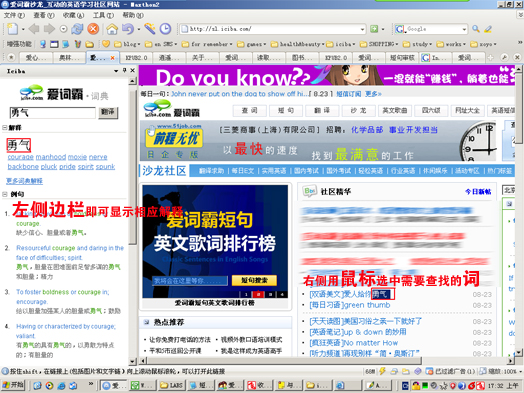524x393 pixels.
Task: Open the Go button dropdown arrow
Action: pos(383,29)
